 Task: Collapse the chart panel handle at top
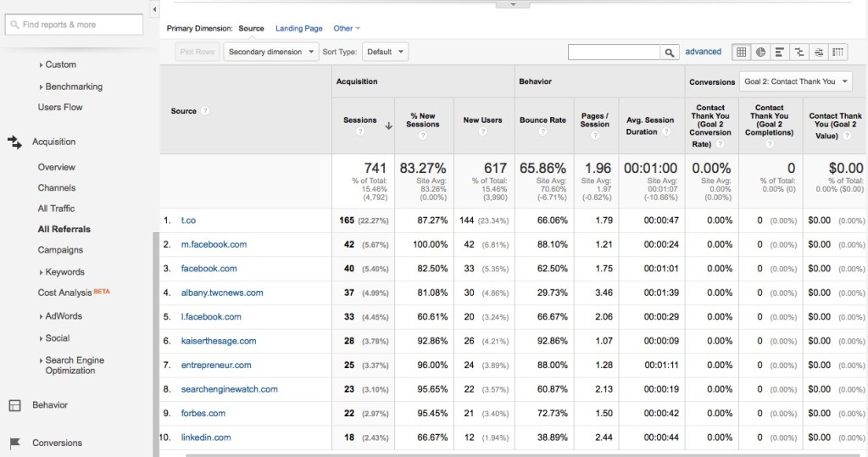pos(513,4)
